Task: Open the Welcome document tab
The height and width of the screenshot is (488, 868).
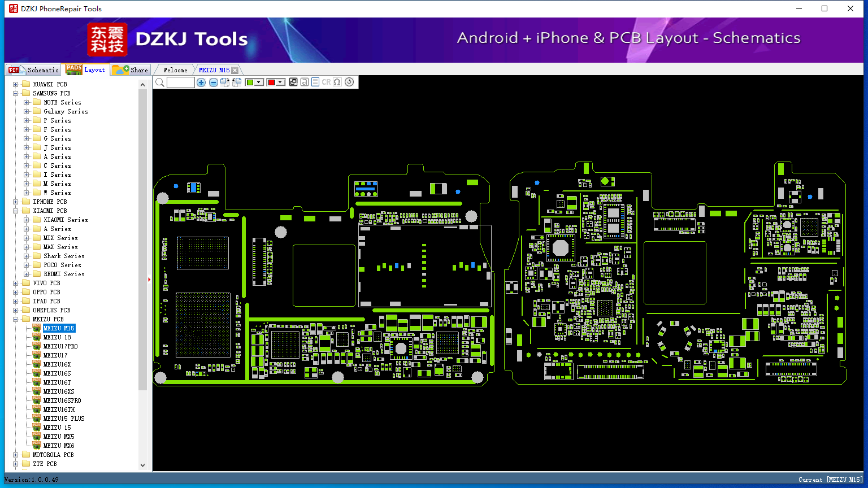Action: [x=175, y=70]
